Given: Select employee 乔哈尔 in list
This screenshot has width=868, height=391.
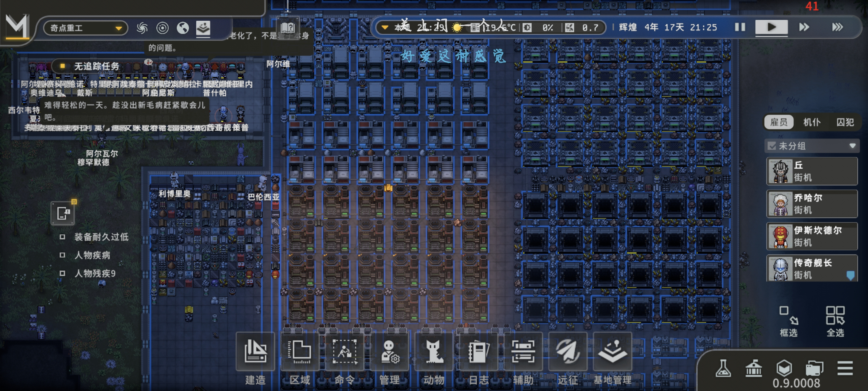Looking at the screenshot, I should pyautogui.click(x=812, y=203).
